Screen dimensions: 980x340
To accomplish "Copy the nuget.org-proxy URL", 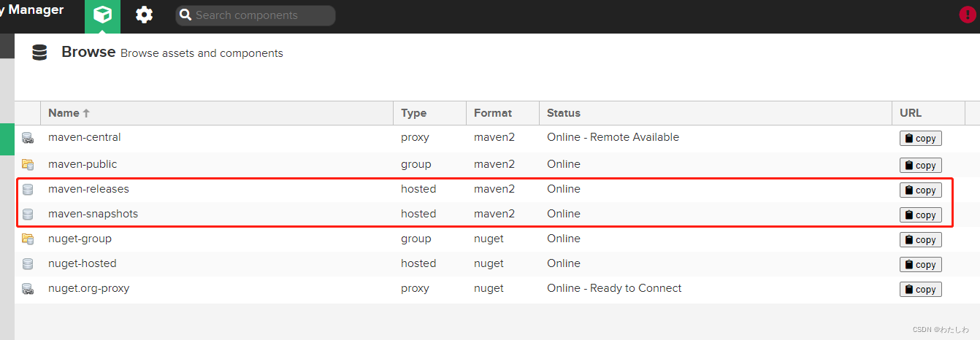I will point(920,290).
